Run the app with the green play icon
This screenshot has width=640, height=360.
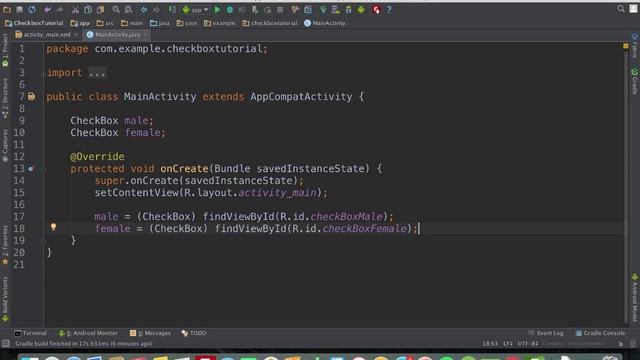point(218,9)
